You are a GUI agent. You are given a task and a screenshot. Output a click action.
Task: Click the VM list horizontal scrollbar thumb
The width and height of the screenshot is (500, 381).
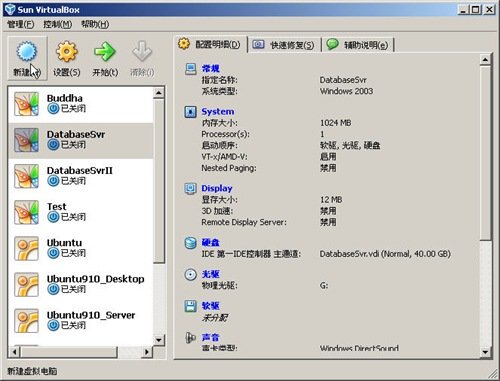coord(69,352)
